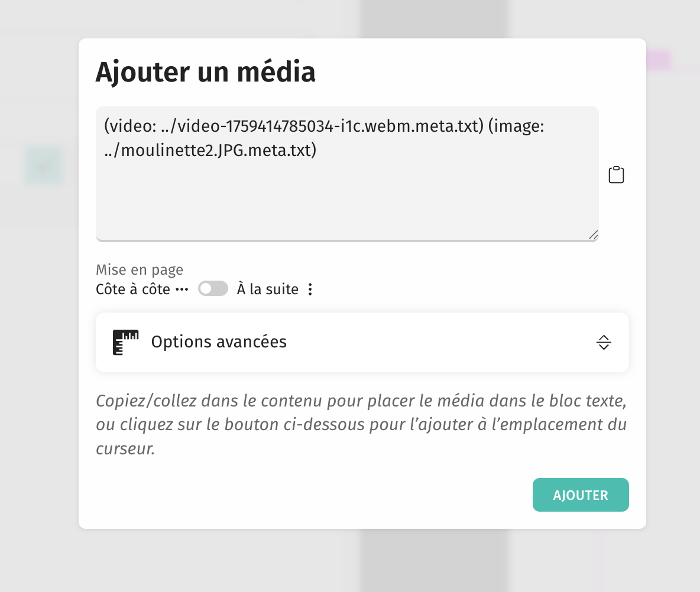
Task: Click the dark gray background column below the dialog
Action: [435, 560]
